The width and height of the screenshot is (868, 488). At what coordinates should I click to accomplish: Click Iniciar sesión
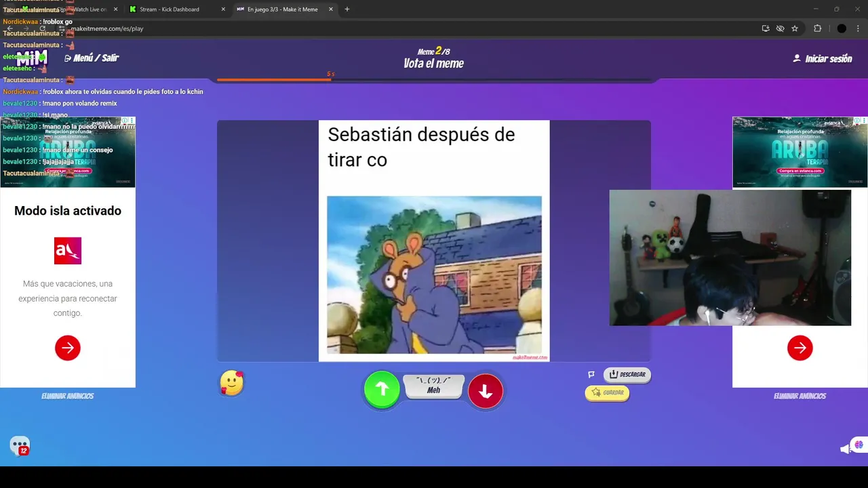(823, 59)
